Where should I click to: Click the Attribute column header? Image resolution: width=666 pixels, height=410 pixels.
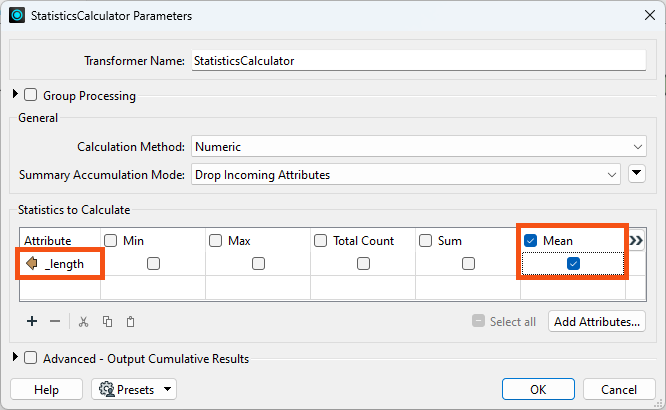coord(60,240)
